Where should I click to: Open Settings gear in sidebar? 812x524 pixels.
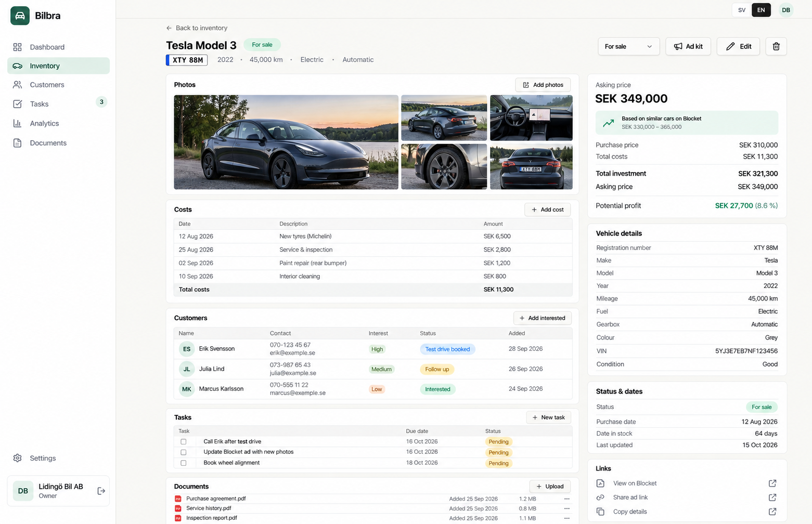[x=17, y=458]
